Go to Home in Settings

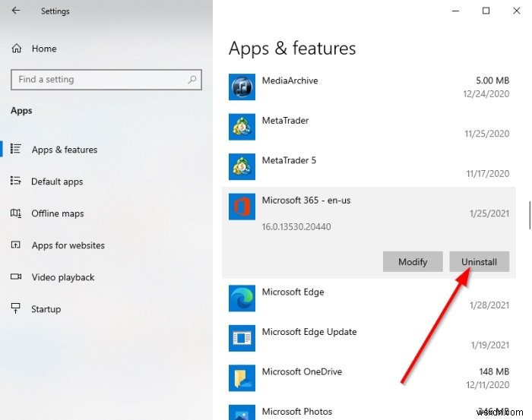[x=44, y=49]
